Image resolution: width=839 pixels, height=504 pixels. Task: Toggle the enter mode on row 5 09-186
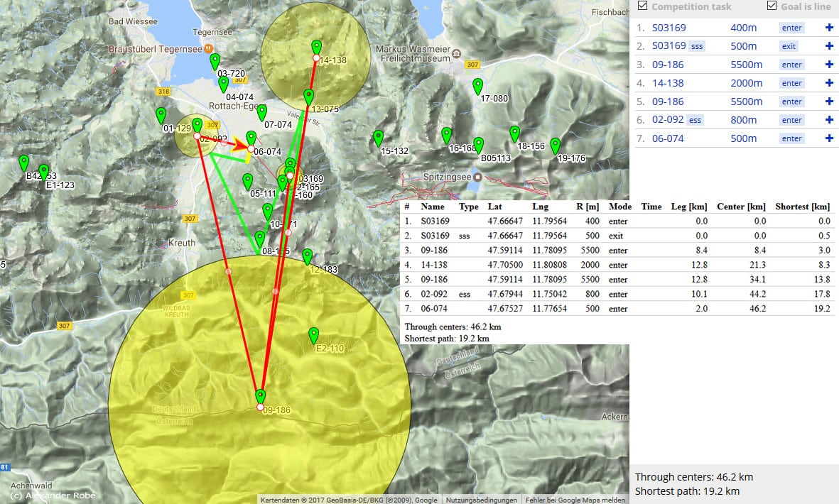(x=791, y=102)
